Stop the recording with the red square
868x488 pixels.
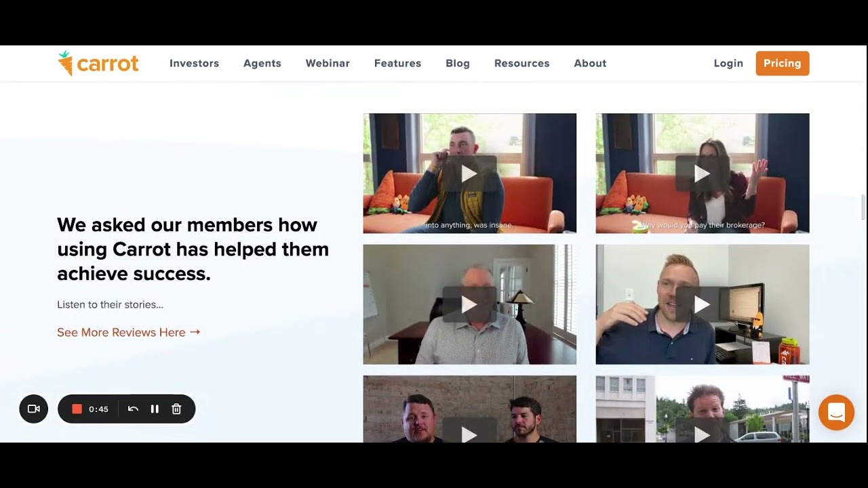(x=77, y=409)
